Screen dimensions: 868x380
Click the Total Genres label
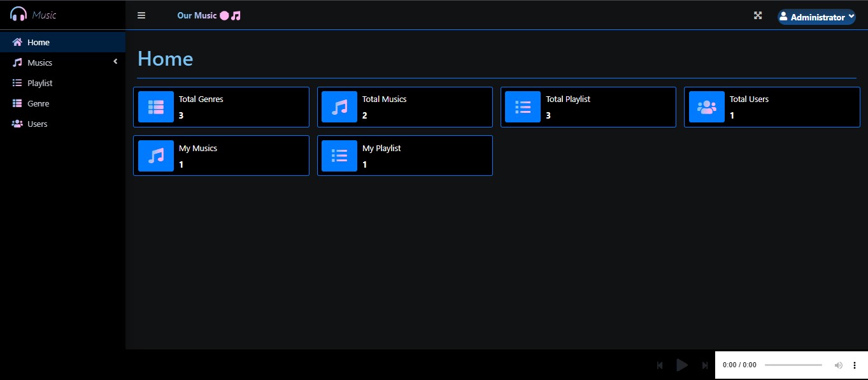pyautogui.click(x=201, y=99)
